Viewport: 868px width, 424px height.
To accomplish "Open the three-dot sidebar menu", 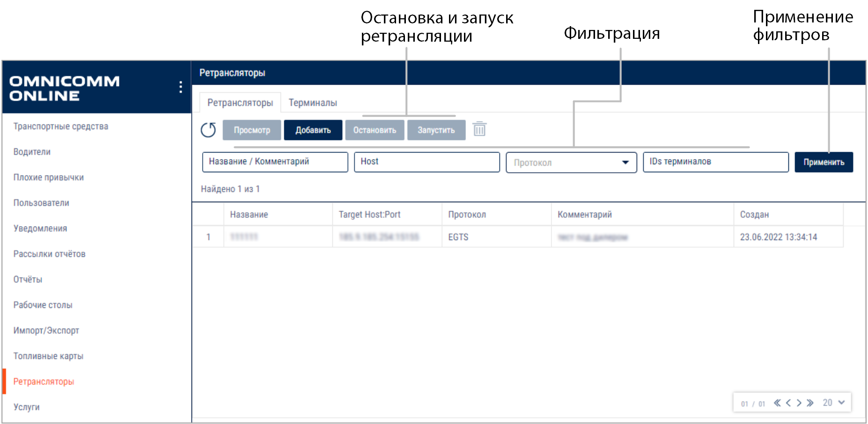I will coord(181,87).
